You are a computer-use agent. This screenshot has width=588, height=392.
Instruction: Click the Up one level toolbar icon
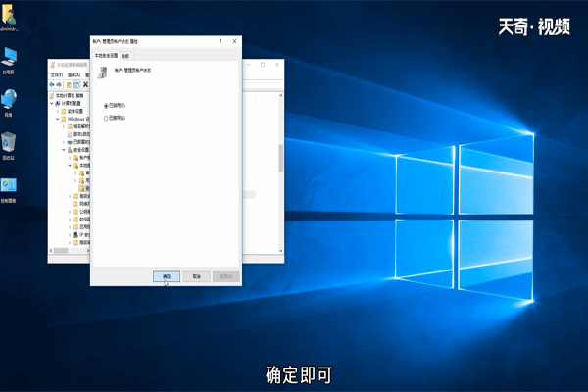click(x=69, y=85)
